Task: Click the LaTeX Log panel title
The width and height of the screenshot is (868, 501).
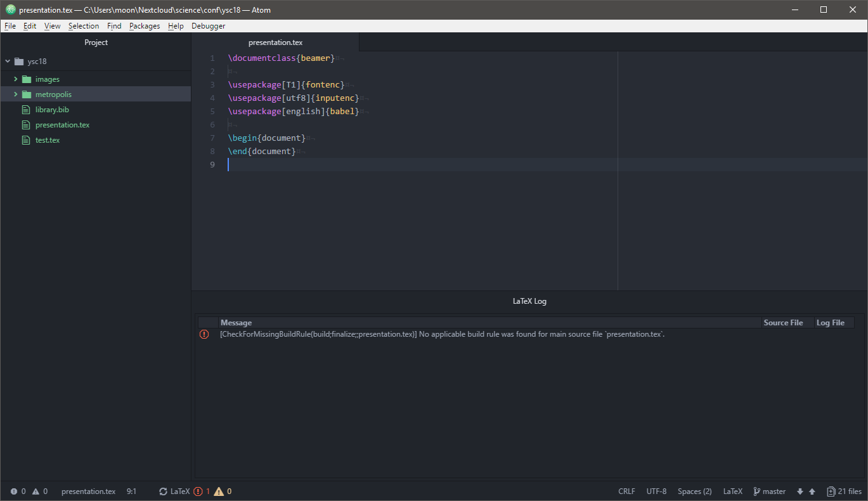Action: point(529,301)
